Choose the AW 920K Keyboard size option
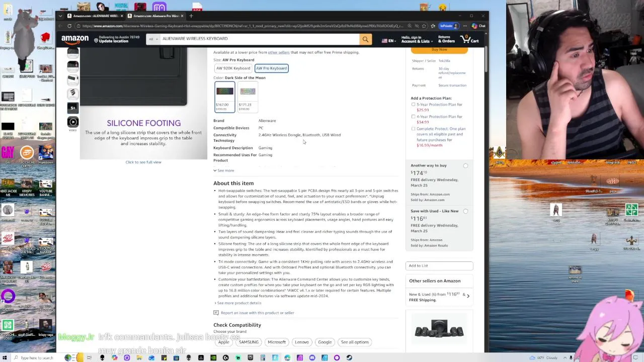644x362 pixels. point(233,68)
